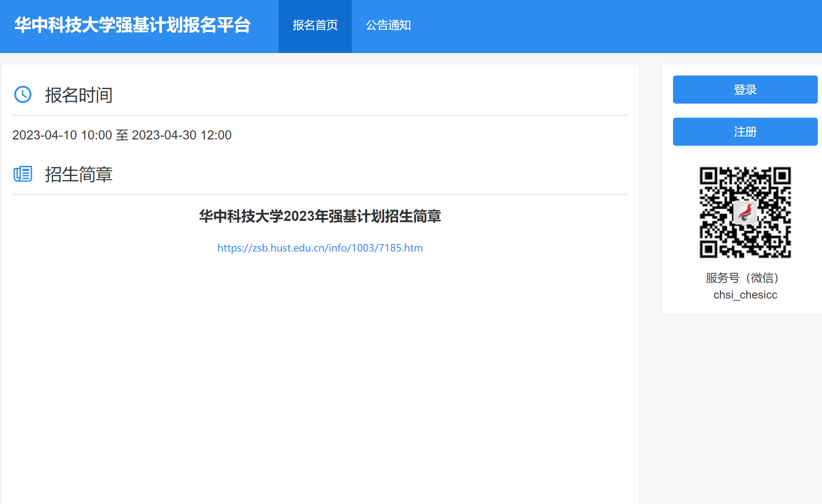Click the chsi_chesicc account text
Screen dimensions: 822x504
click(x=745, y=295)
